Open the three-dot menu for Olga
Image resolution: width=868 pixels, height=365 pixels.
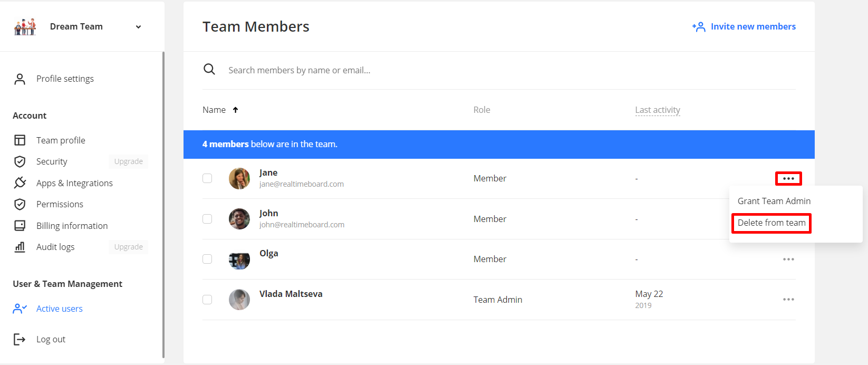788,259
